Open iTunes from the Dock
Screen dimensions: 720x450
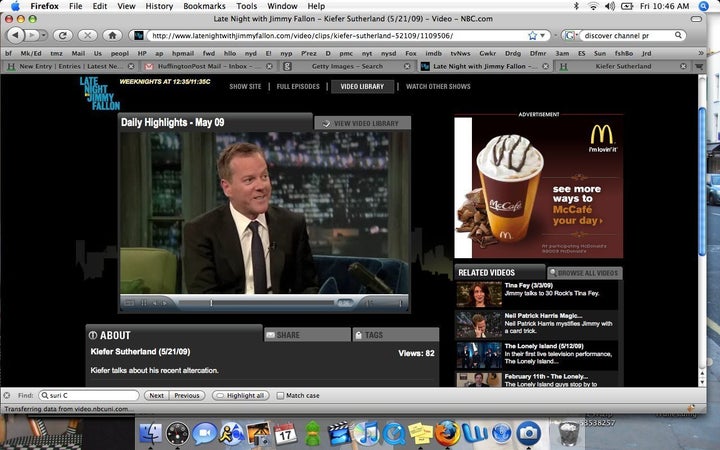pos(366,433)
